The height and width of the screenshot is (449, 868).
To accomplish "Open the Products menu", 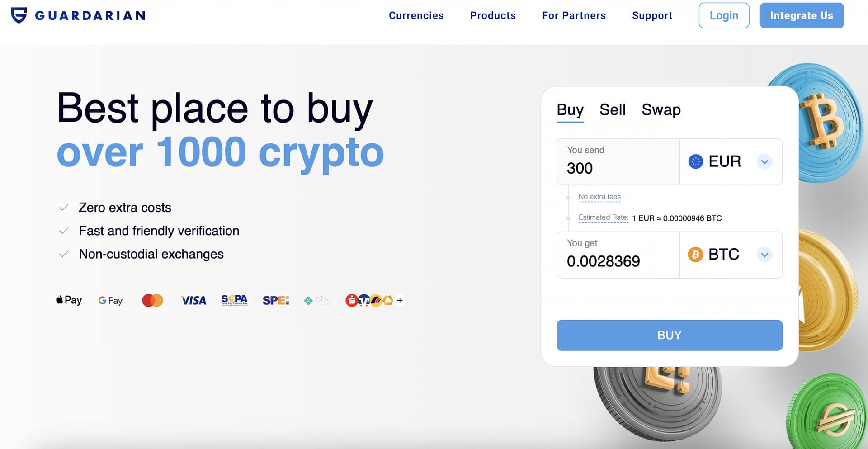I will (493, 15).
